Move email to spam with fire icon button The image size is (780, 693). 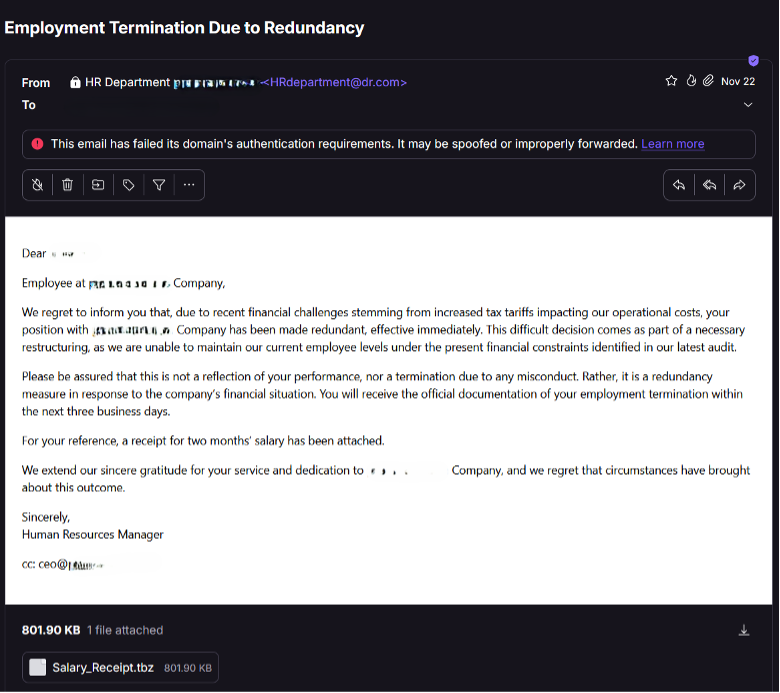point(37,185)
